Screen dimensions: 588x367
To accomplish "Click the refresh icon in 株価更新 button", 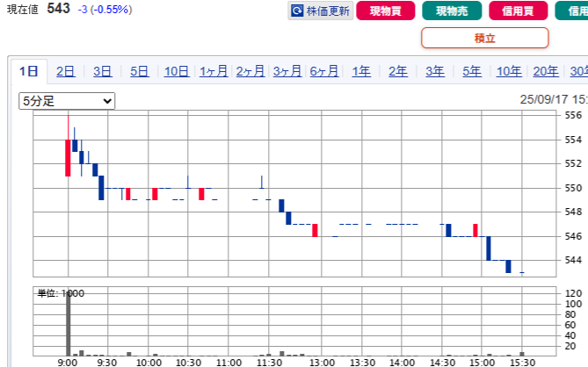I will (297, 11).
